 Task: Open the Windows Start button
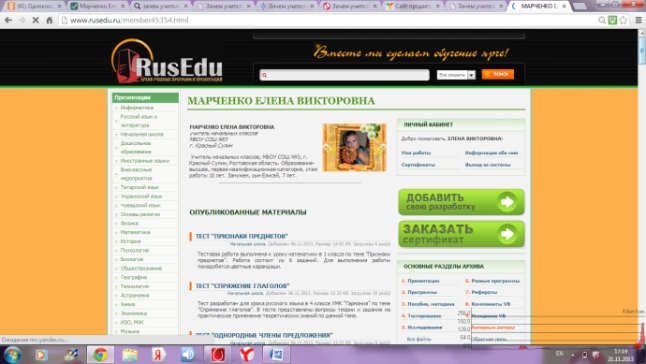12,355
